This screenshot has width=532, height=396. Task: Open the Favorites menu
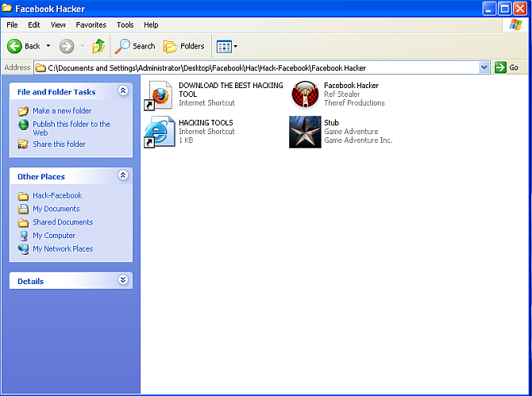coord(91,25)
